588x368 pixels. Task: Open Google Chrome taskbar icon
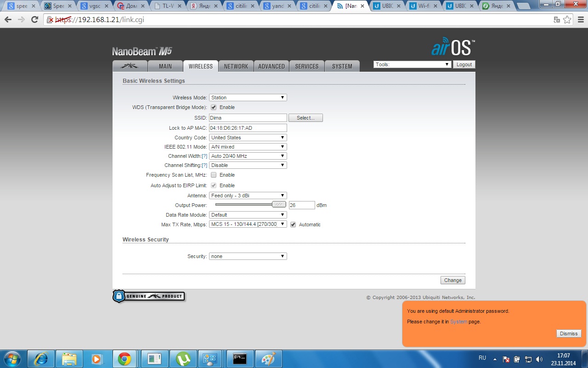124,359
